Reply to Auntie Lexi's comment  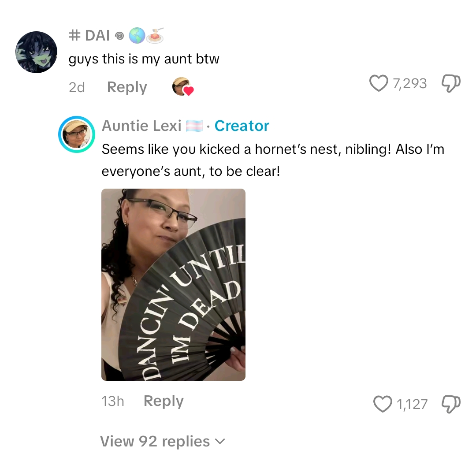tap(164, 401)
